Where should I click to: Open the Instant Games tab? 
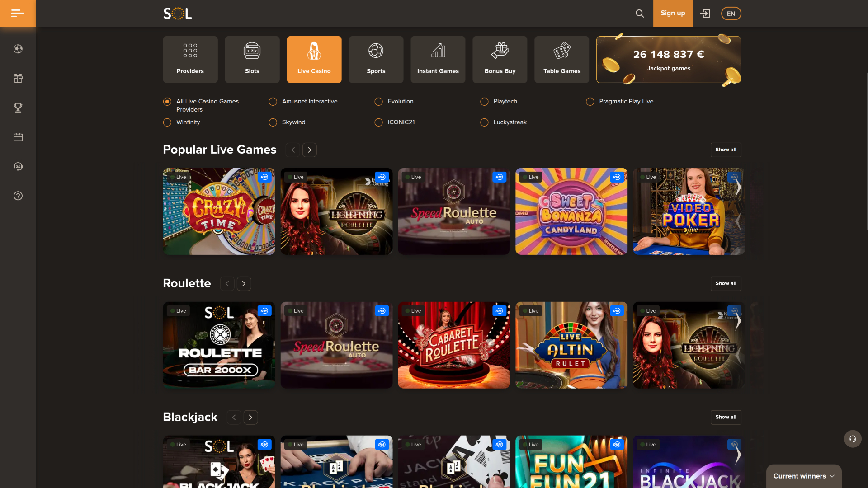[438, 59]
